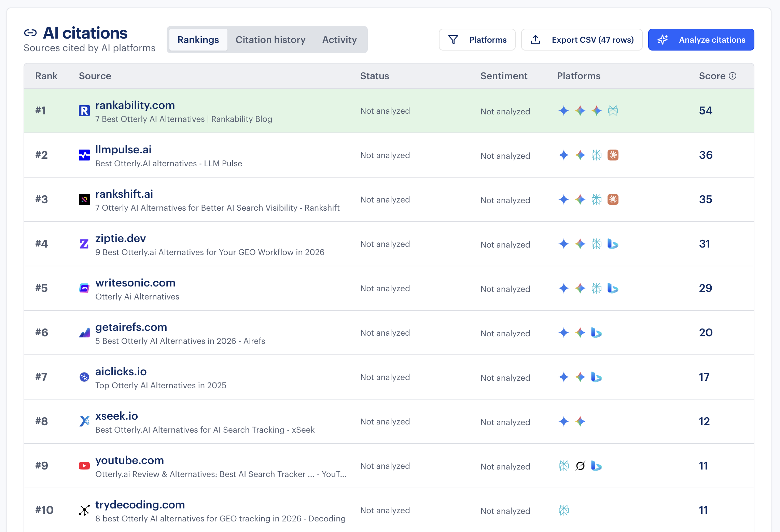
Task: Click the filter icon inside the Platforms button
Action: [x=453, y=40]
